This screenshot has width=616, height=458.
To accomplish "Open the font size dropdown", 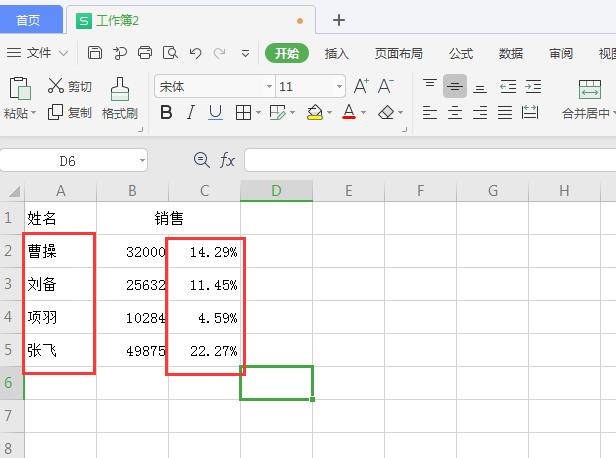I will click(339, 87).
